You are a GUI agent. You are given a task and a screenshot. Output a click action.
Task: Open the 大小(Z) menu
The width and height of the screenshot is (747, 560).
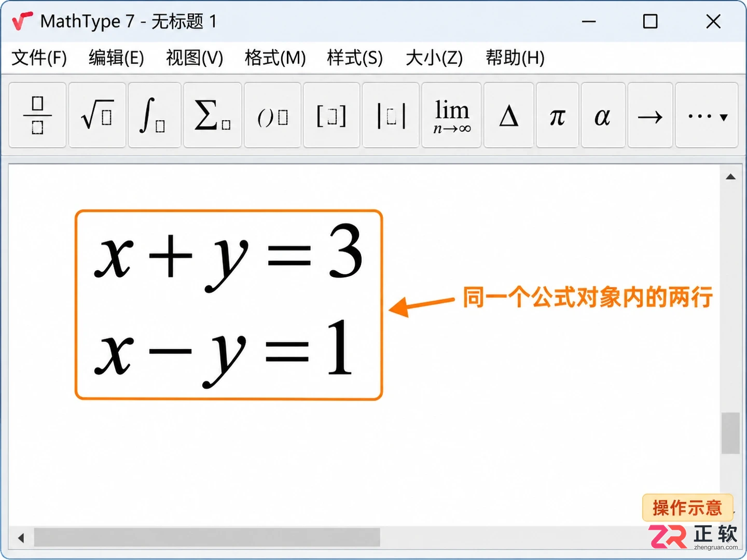pyautogui.click(x=434, y=58)
